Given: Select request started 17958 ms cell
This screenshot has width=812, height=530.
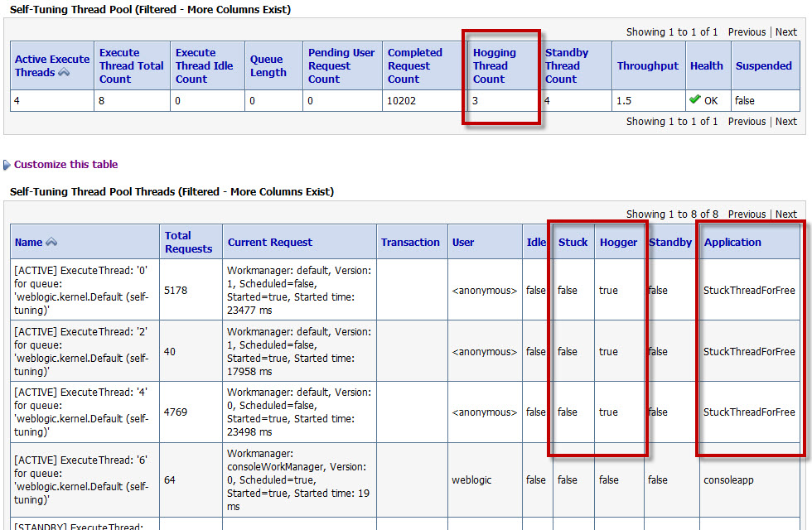Looking at the screenshot, I should click(x=299, y=351).
